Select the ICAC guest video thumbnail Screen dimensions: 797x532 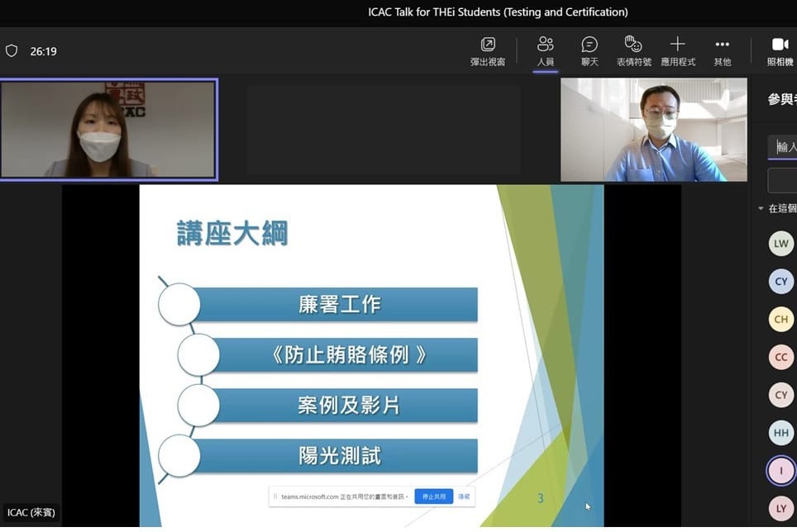click(x=108, y=130)
